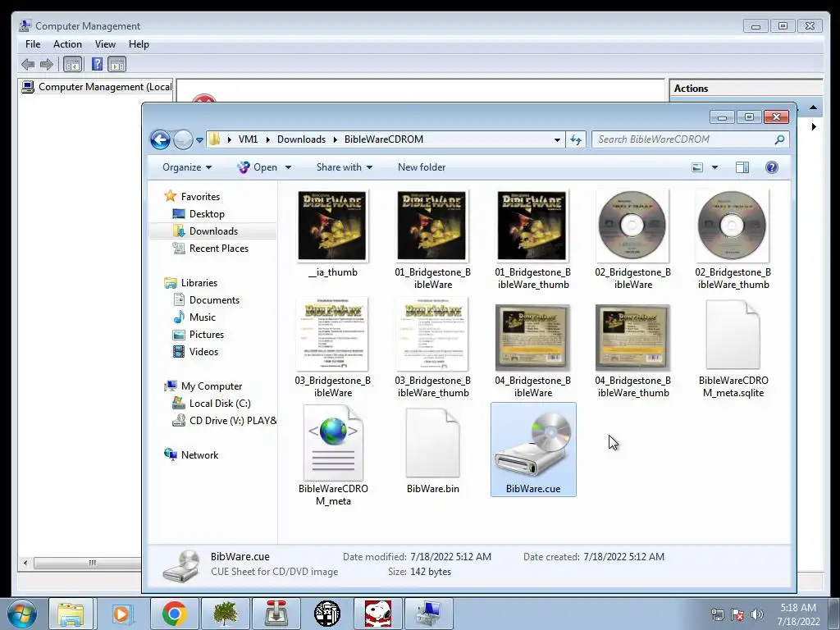Click Computer Management toolbar help icon

(x=97, y=65)
